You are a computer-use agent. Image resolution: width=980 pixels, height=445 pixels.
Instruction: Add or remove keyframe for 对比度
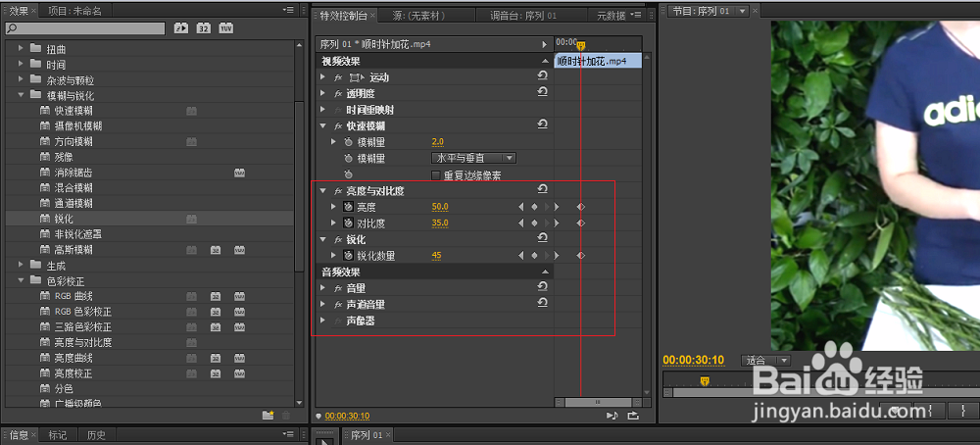click(534, 223)
